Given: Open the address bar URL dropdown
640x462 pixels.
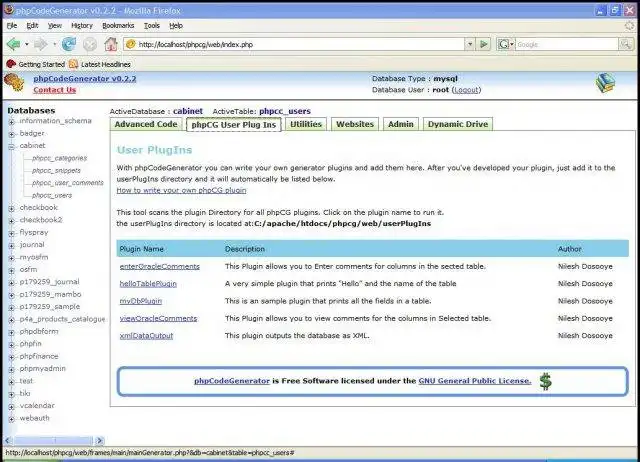Looking at the screenshot, I should click(470, 44).
